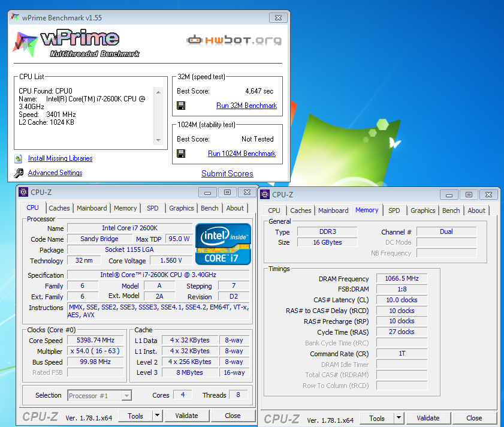Screen dimensions: 504x427
Task: Click the DRAM Frequency value 1066.5 MHz
Action: (x=402, y=278)
